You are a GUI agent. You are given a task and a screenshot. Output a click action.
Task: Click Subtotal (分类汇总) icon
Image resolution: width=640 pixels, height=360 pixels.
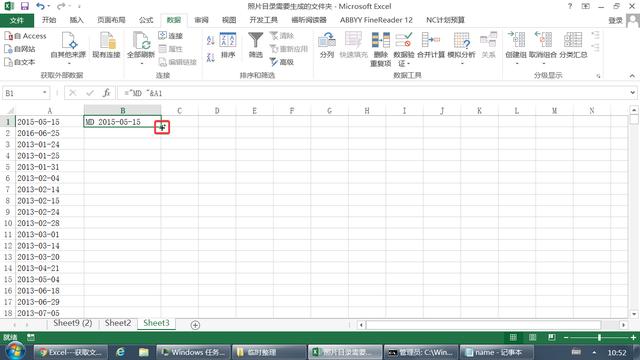point(573,40)
